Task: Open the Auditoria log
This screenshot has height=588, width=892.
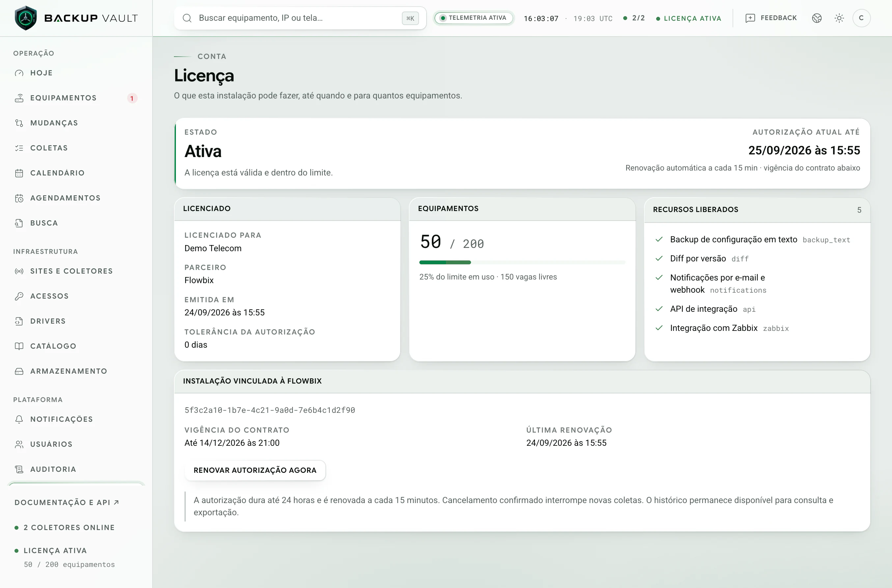Action: [76, 469]
